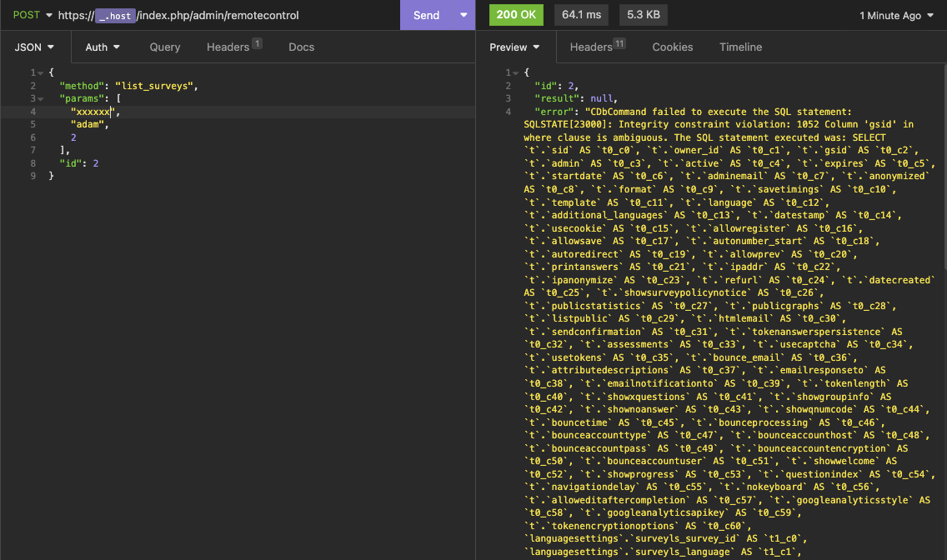Image resolution: width=947 pixels, height=560 pixels.
Task: Click the response pane vertical scrollbar
Action: tap(943, 167)
